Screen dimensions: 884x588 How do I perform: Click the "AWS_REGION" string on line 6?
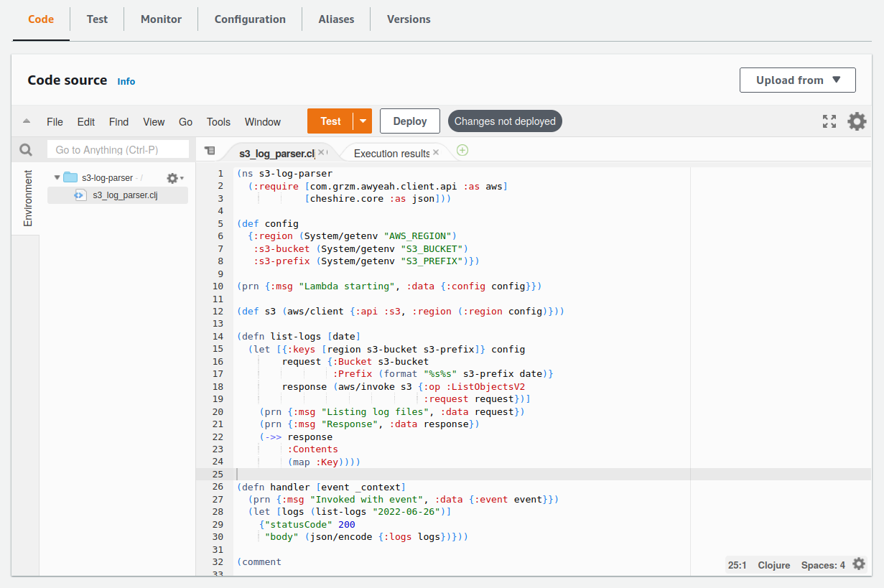coord(419,235)
